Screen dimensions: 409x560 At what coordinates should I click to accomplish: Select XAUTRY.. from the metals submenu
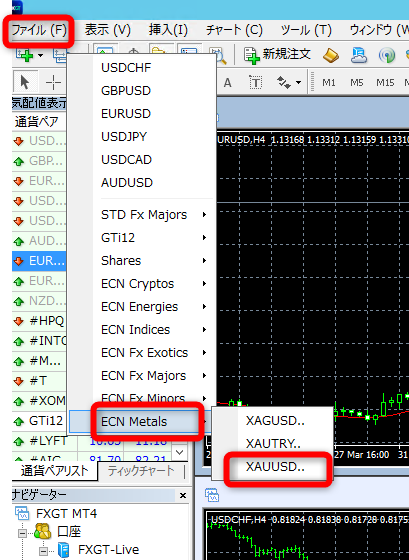[274, 444]
